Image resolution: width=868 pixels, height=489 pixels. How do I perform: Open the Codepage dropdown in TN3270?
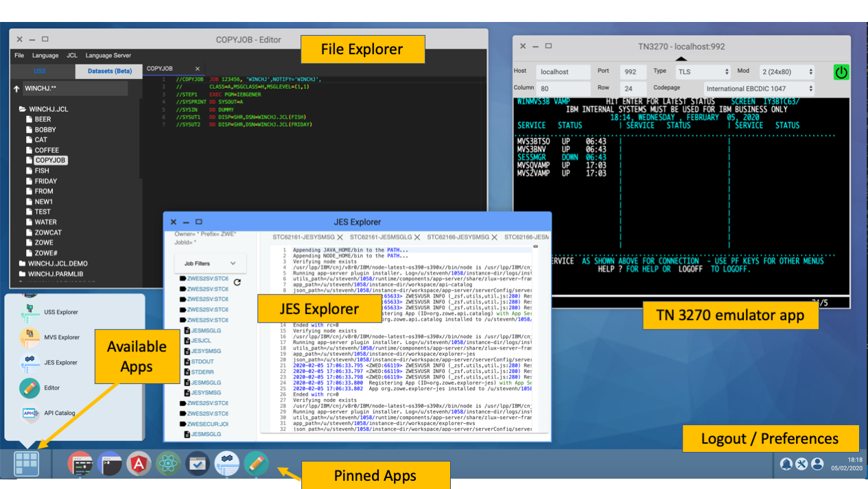point(758,88)
